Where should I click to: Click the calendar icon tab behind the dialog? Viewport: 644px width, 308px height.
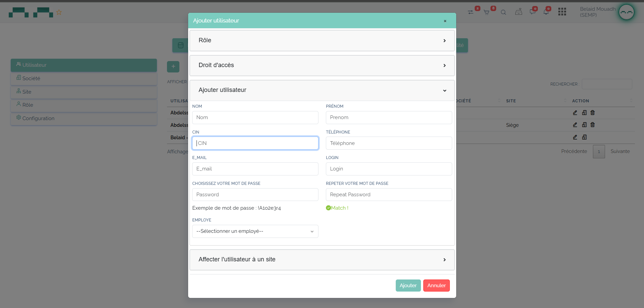coord(180,45)
